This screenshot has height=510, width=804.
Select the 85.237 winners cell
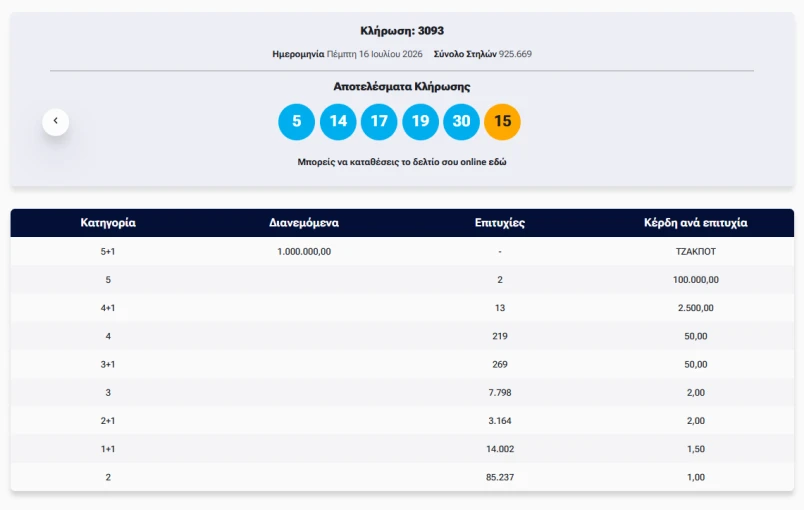[500, 477]
